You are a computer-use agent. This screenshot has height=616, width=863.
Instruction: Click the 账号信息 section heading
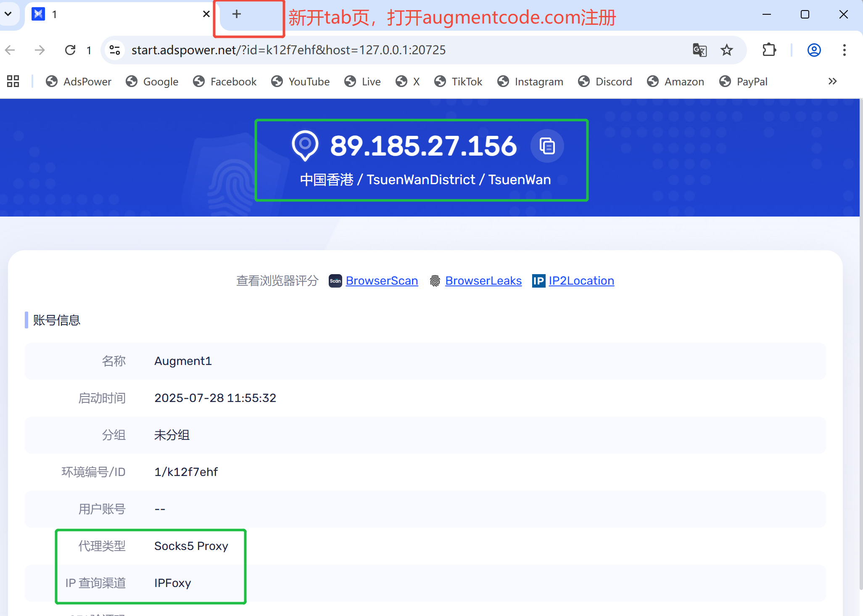(56, 320)
